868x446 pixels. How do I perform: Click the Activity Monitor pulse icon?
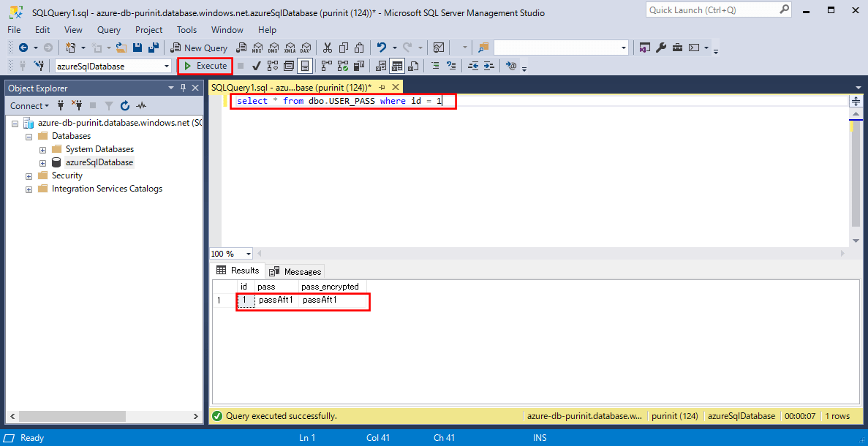point(142,106)
